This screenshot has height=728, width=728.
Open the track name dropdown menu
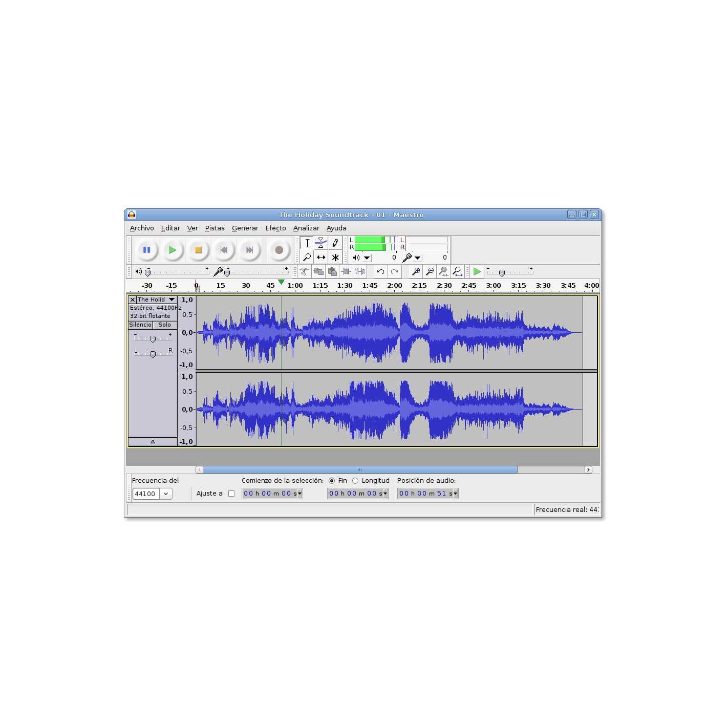(x=172, y=299)
